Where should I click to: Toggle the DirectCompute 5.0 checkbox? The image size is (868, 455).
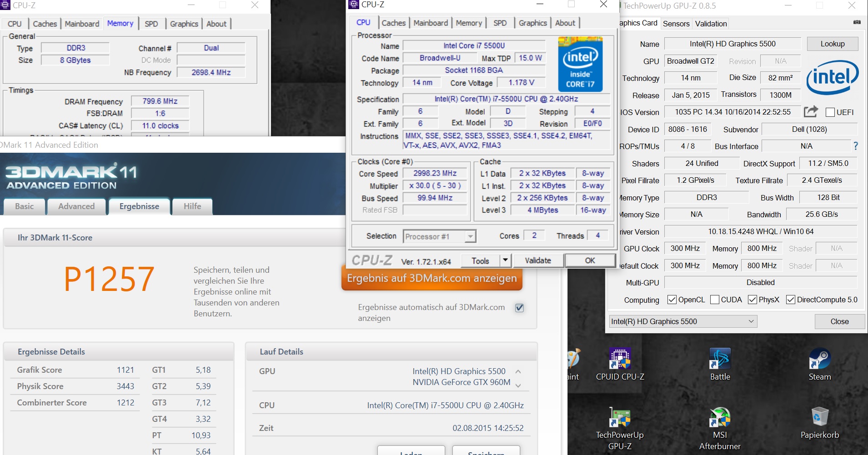(790, 300)
